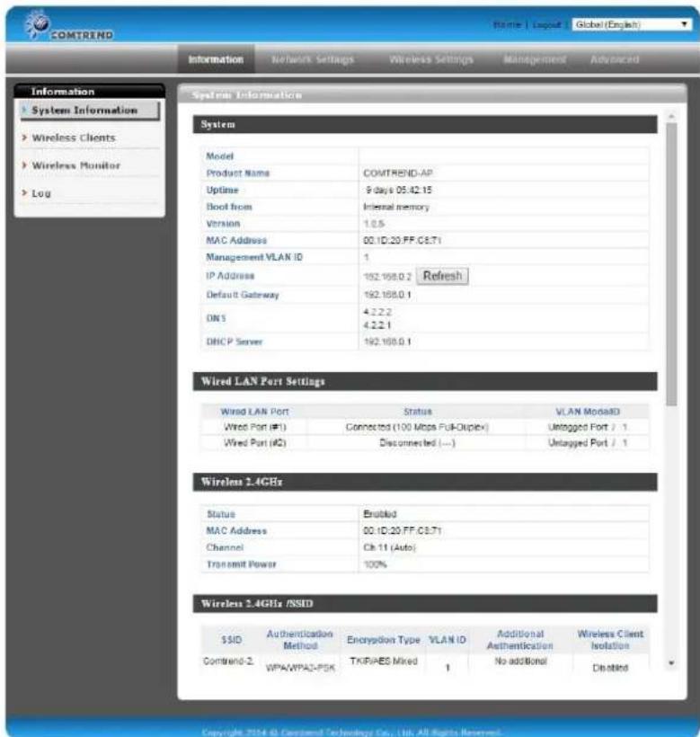Screen dimensions: 700x737
Task: Click the vertical scrollbar thumb
Action: pos(671,264)
